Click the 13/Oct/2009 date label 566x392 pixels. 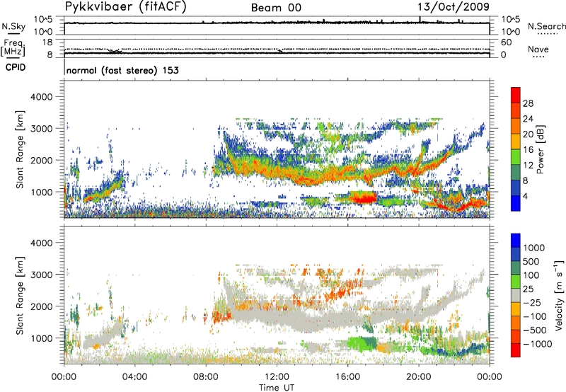[454, 6]
